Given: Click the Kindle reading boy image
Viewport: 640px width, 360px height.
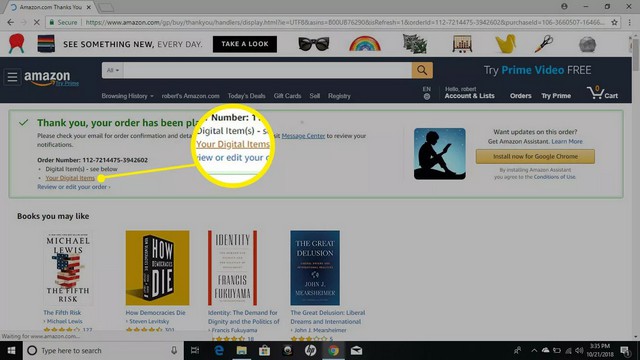Looking at the screenshot, I should (x=440, y=154).
